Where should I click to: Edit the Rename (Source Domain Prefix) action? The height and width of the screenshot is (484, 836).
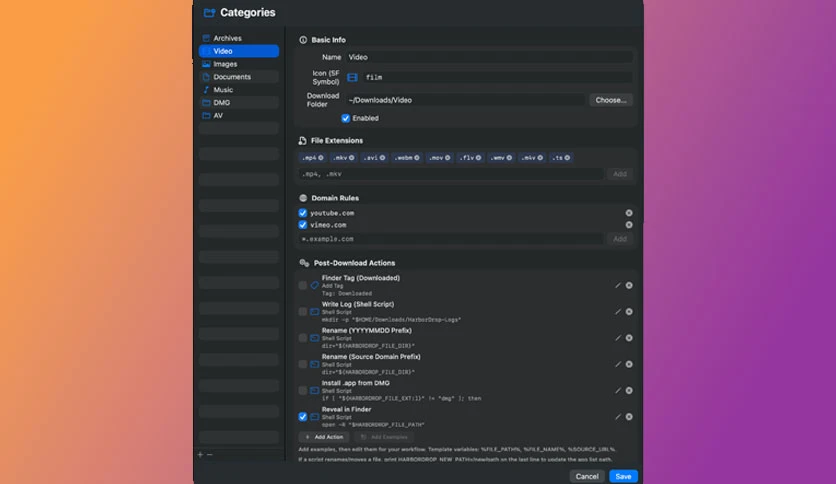[x=618, y=365]
